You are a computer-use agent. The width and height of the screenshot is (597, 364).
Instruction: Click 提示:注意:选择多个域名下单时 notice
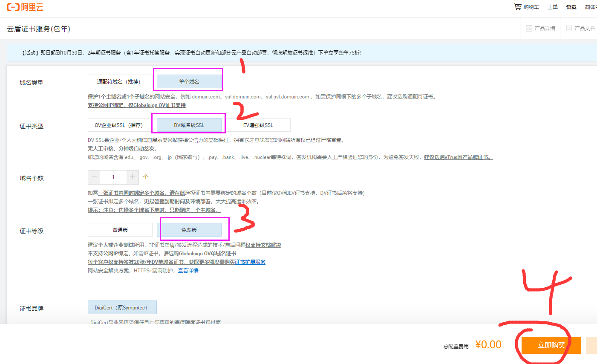click(154, 210)
